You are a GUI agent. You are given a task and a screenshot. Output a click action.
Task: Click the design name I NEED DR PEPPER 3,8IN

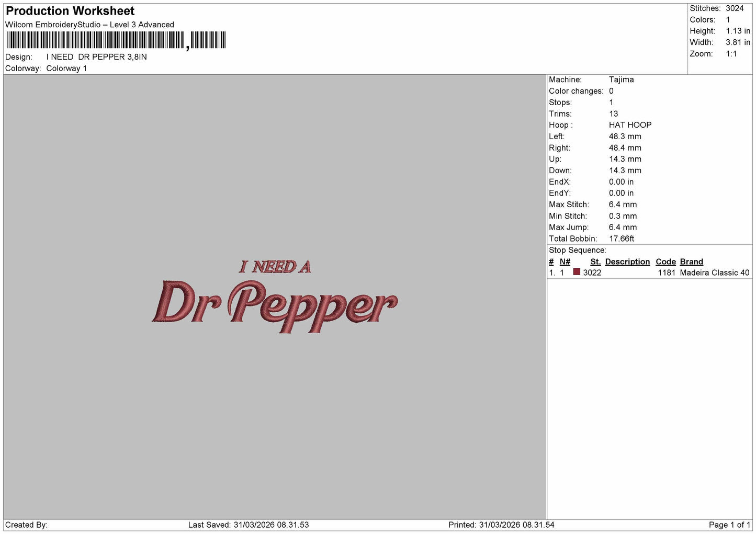(x=97, y=57)
